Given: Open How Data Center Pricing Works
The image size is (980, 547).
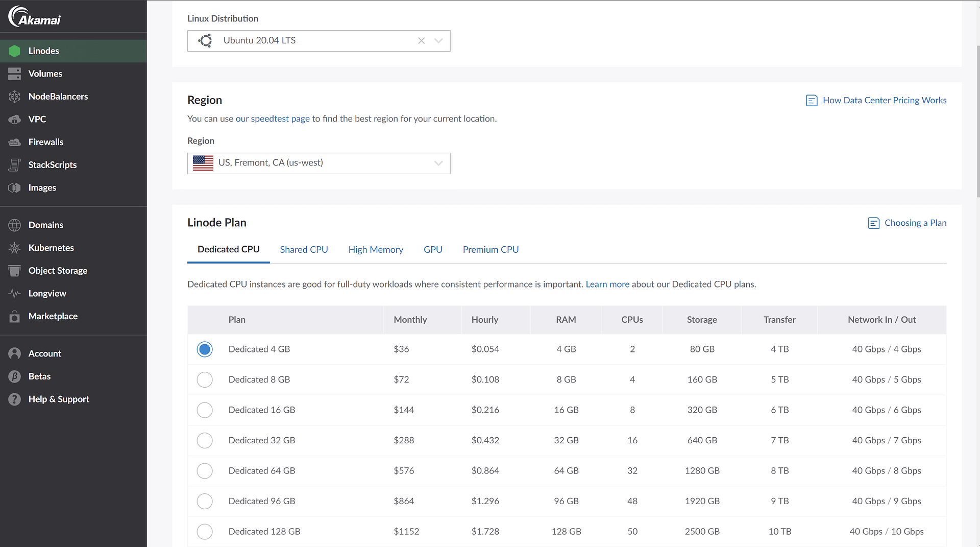Looking at the screenshot, I should tap(884, 100).
